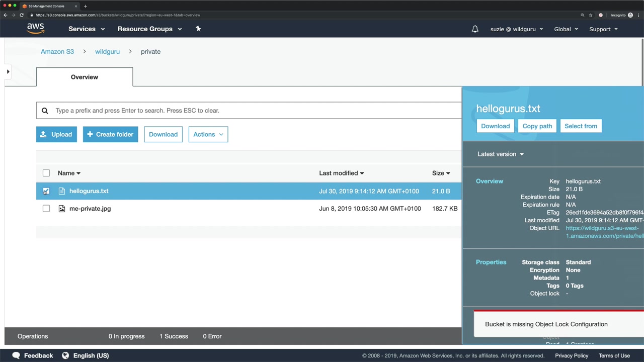Click Download in the hellogurus.txt panel
The height and width of the screenshot is (362, 644).
(x=495, y=126)
